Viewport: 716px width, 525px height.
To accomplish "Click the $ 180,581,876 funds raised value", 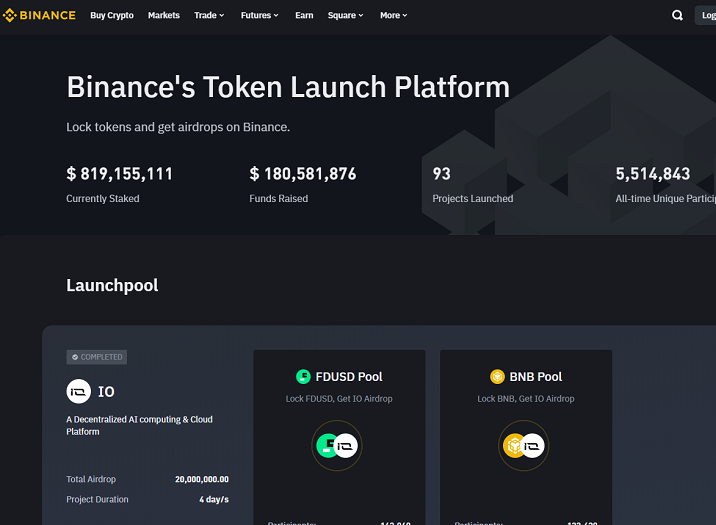I will point(303,174).
